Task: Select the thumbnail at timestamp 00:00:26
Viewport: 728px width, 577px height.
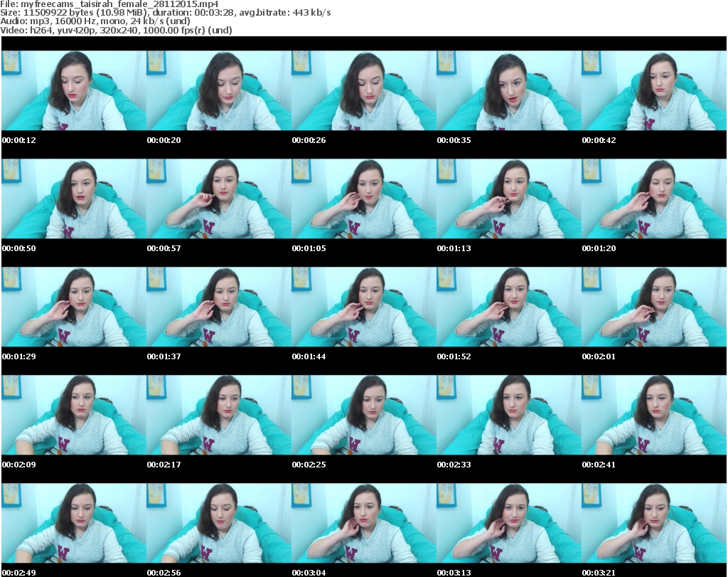Action: point(364,90)
